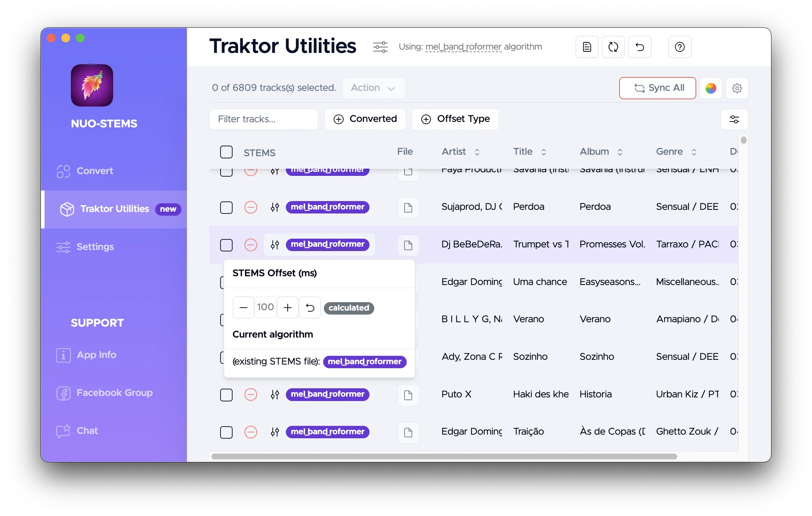Image resolution: width=812 pixels, height=516 pixels.
Task: Open the algorithm sliders icon beside title
Action: click(380, 47)
